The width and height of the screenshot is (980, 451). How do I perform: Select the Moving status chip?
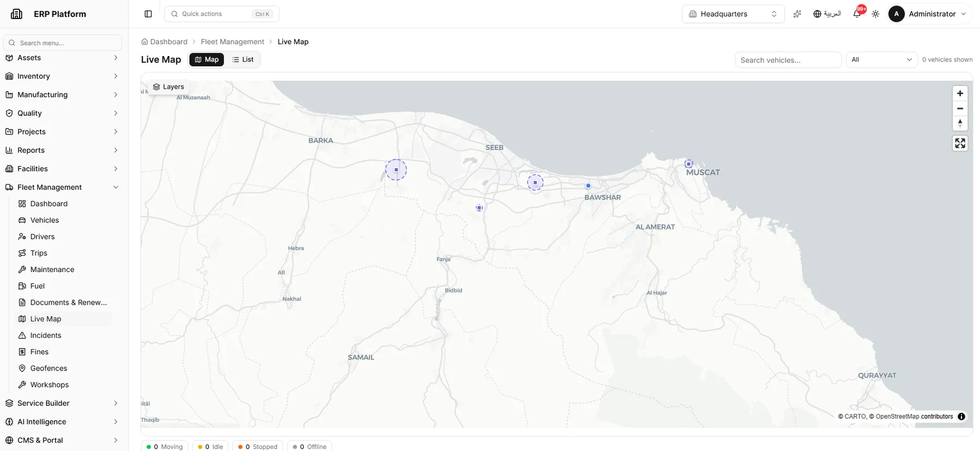click(x=165, y=447)
